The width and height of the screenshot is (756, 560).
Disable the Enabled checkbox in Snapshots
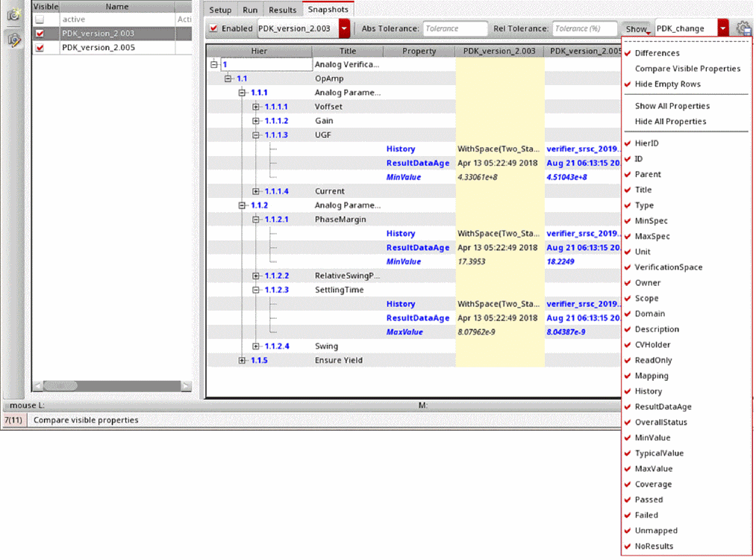coord(214,28)
